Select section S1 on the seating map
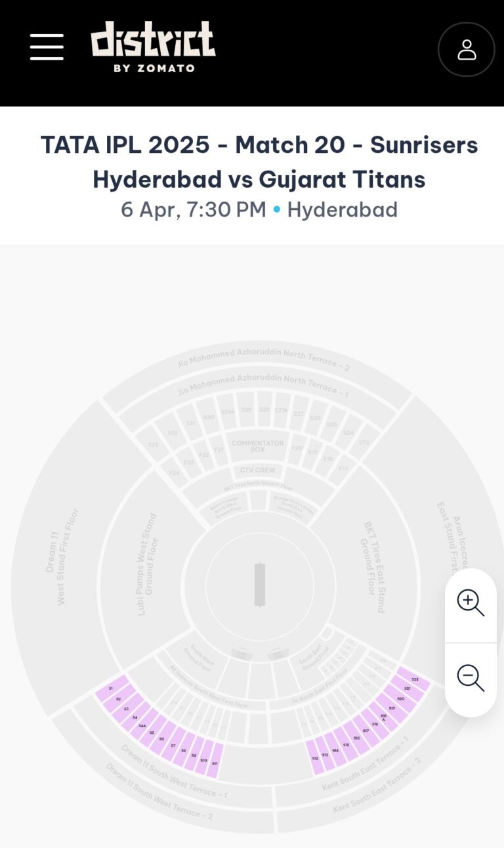The height and width of the screenshot is (848, 504). coord(111,688)
